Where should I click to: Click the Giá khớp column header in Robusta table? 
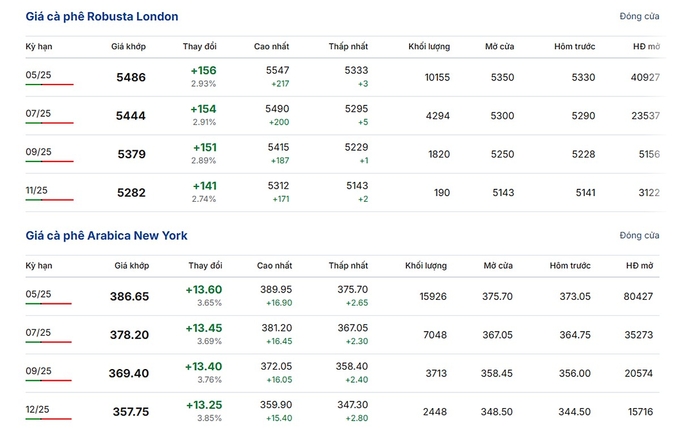[x=128, y=46]
